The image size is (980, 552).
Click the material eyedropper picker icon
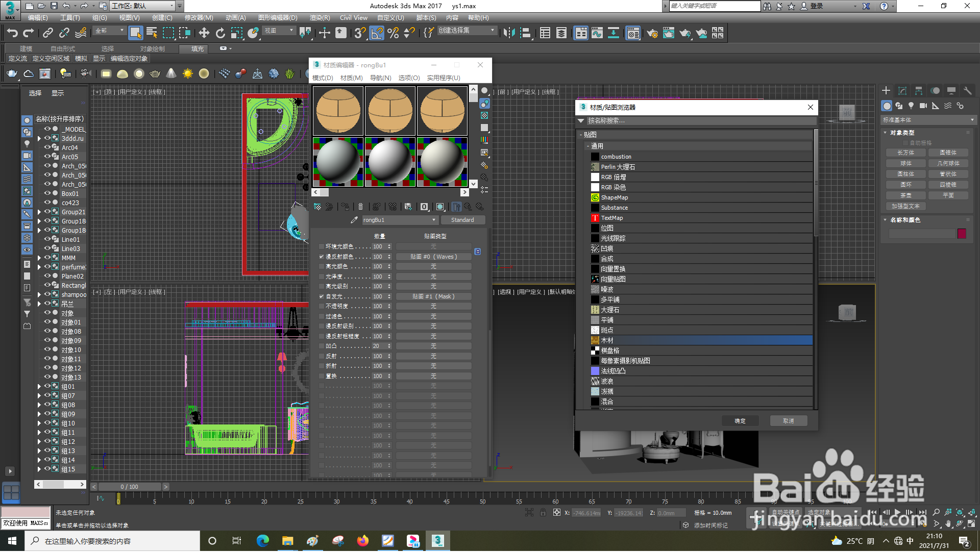coord(354,220)
